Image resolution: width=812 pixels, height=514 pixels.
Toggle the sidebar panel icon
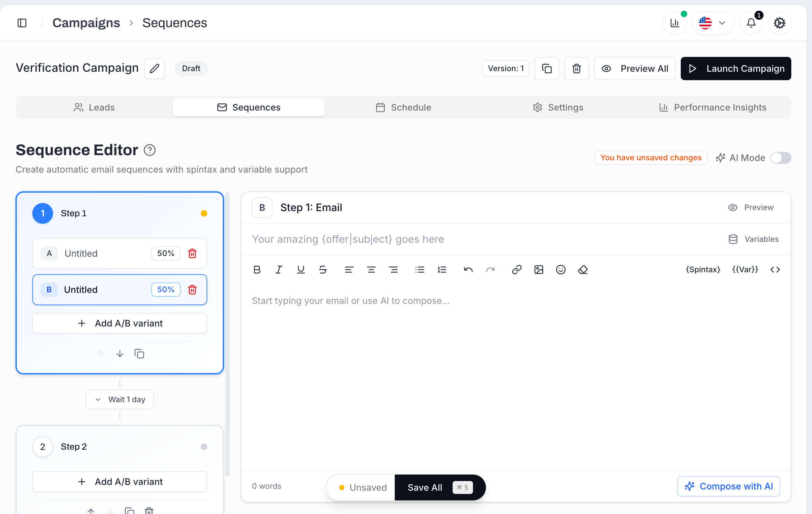pyautogui.click(x=22, y=23)
